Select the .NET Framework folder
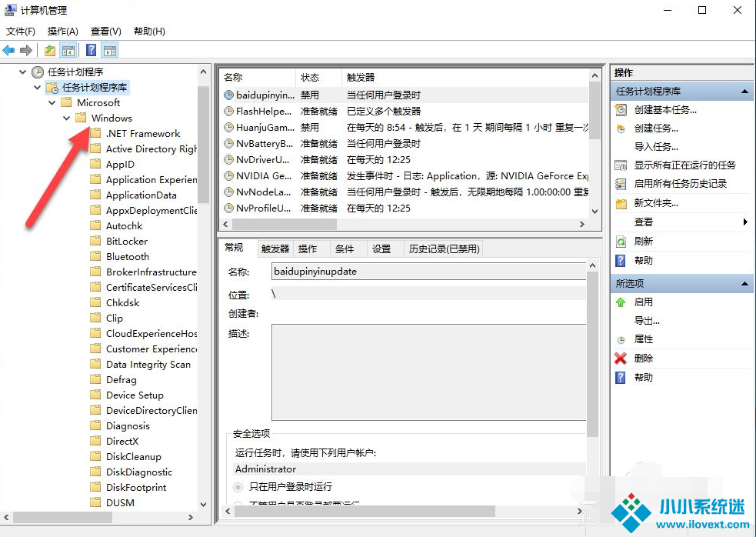756x537 pixels. [x=143, y=134]
